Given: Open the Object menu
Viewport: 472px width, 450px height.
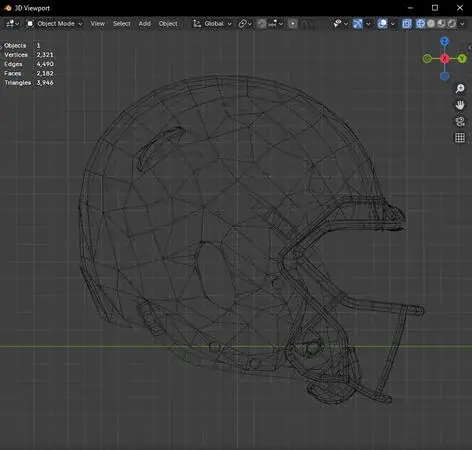Looking at the screenshot, I should (x=168, y=24).
